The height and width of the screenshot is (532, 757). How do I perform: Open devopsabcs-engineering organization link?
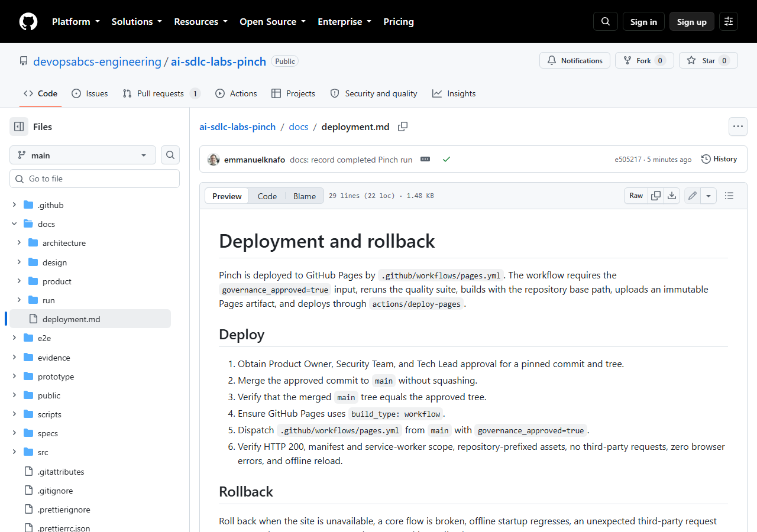click(97, 61)
